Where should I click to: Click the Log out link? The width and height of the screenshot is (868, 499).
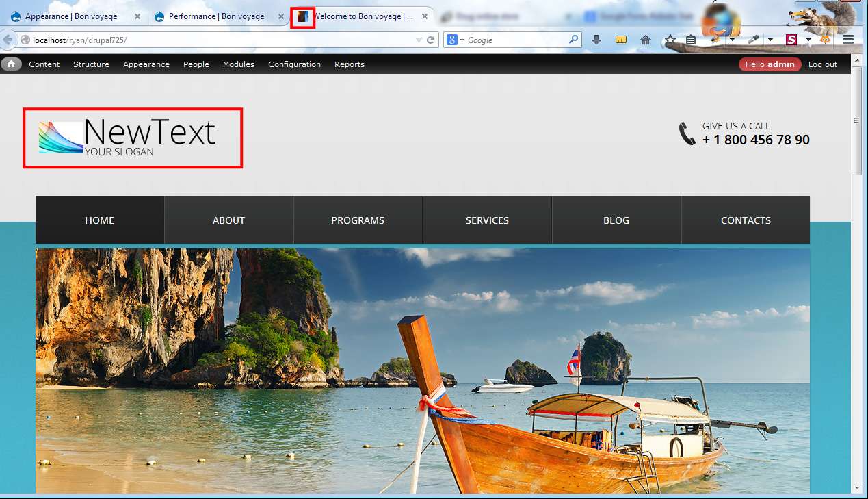pyautogui.click(x=822, y=64)
